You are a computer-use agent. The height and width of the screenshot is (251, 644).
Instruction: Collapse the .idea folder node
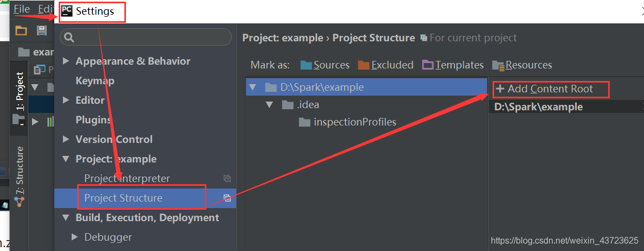269,105
